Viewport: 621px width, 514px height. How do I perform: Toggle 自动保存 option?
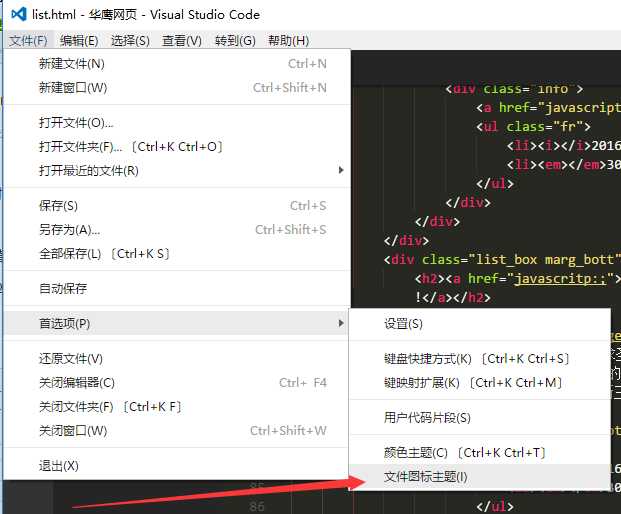point(177,288)
